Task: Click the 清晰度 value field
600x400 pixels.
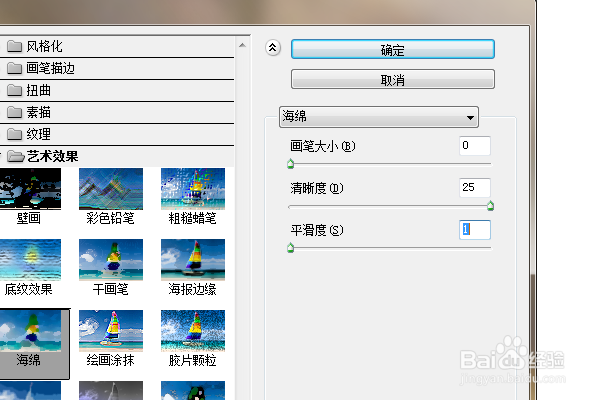Action: pos(475,188)
